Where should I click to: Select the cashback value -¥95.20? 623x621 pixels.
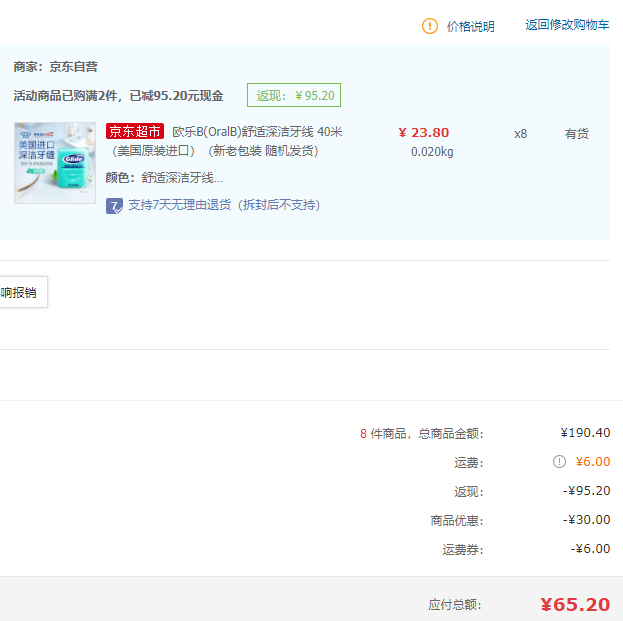[x=586, y=491]
